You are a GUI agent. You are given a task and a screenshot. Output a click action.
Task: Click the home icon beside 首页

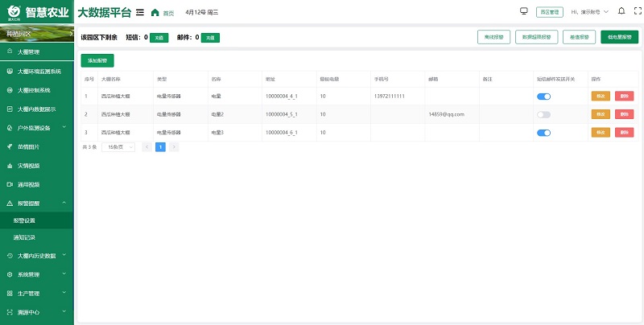click(x=155, y=12)
